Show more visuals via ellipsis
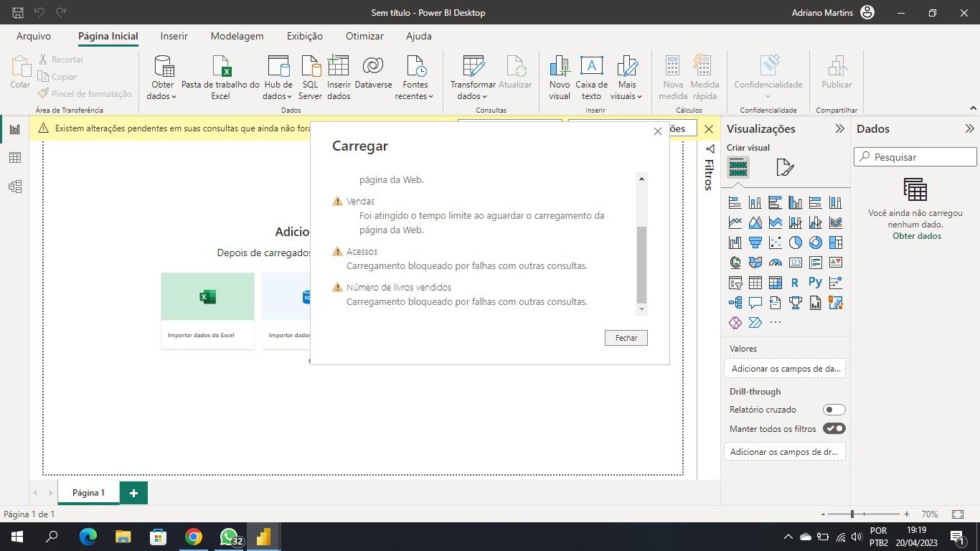Image resolution: width=980 pixels, height=551 pixels. coord(776,323)
